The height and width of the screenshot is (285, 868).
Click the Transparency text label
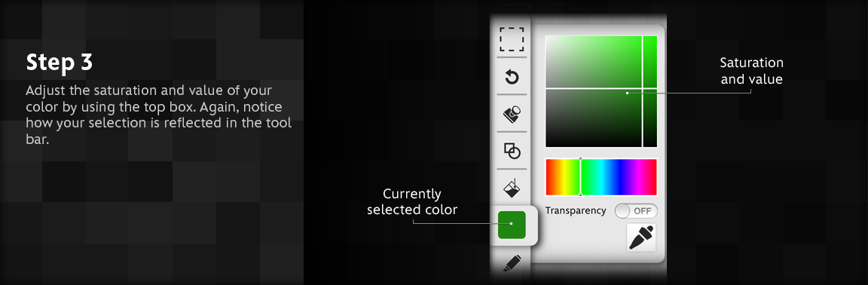(576, 210)
